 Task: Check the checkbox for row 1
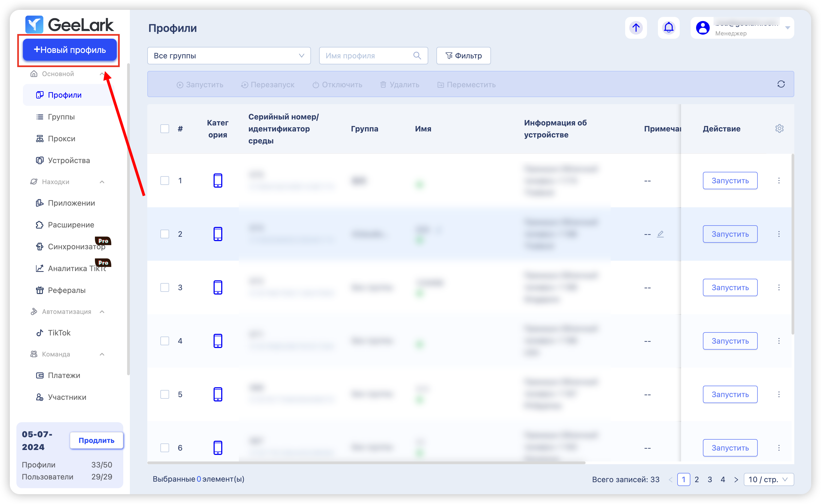coord(165,181)
